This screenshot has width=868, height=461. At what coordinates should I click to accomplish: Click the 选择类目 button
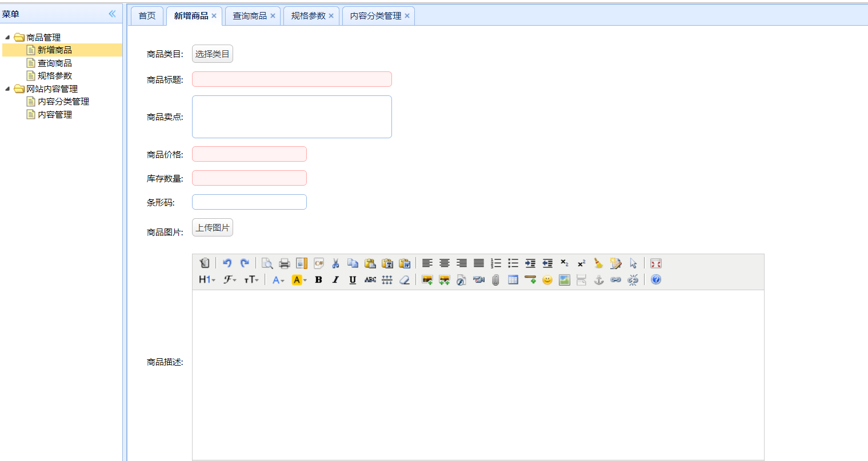pos(212,53)
